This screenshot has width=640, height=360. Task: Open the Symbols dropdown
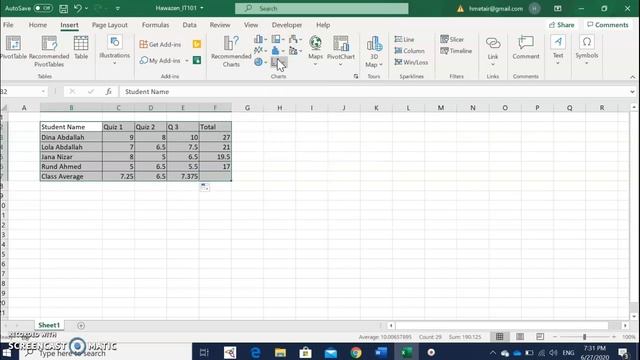pyautogui.click(x=587, y=50)
